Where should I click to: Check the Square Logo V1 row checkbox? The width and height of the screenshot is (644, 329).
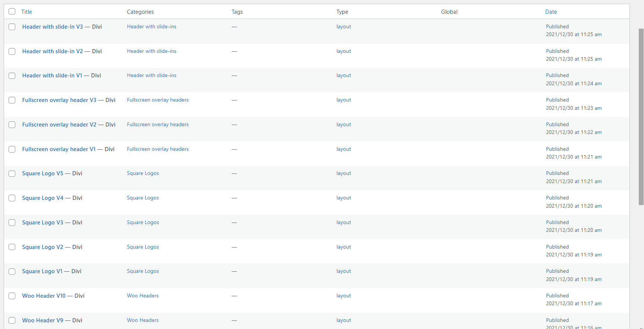coord(12,272)
